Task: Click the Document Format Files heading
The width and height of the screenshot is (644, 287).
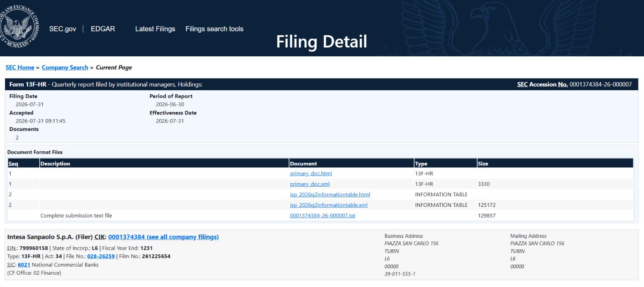Action: tap(35, 152)
